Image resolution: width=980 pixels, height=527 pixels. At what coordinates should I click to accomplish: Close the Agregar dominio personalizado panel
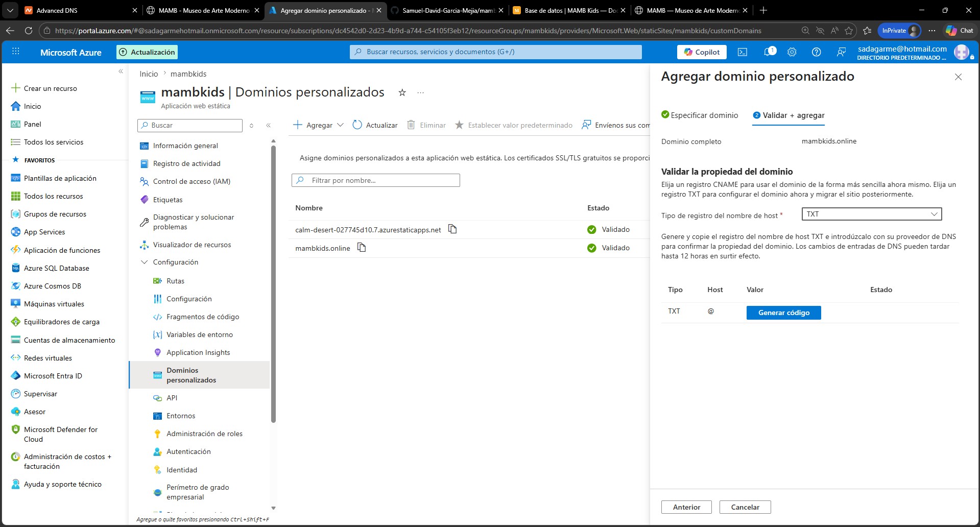(958, 77)
